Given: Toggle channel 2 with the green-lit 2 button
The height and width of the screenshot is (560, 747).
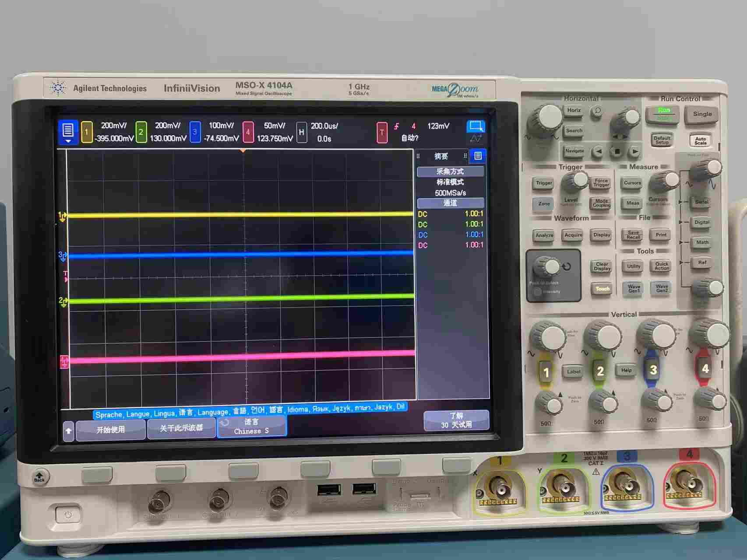Looking at the screenshot, I should point(600,371).
